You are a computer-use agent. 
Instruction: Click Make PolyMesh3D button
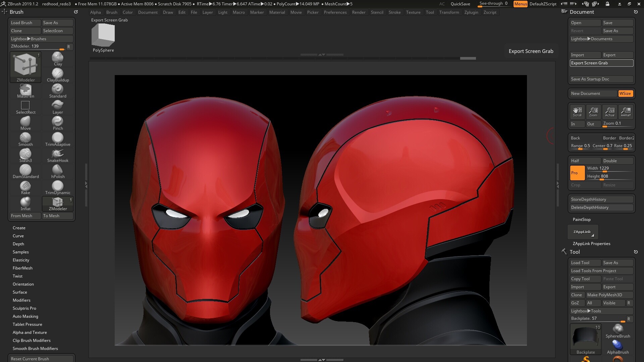click(609, 295)
